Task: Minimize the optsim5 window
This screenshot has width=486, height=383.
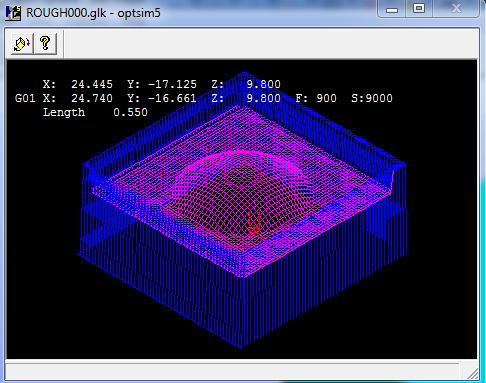Action: [392, 9]
